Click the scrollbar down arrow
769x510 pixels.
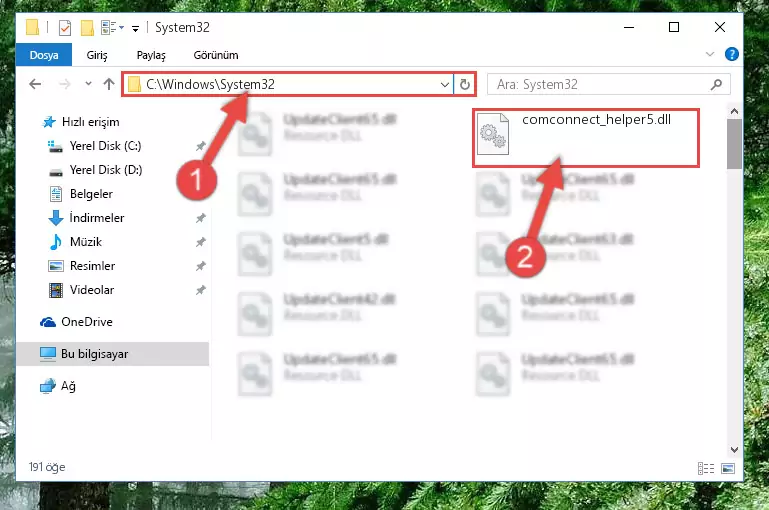[734, 450]
